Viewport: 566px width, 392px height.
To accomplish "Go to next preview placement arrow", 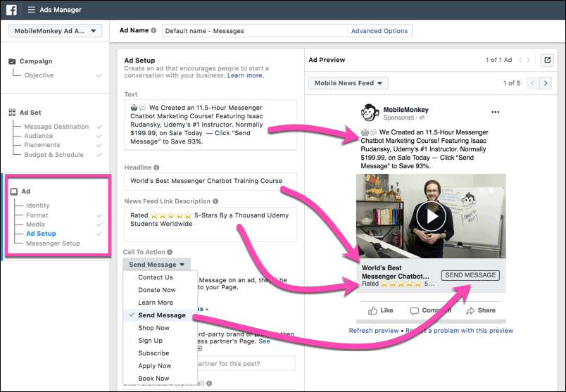I will (546, 83).
